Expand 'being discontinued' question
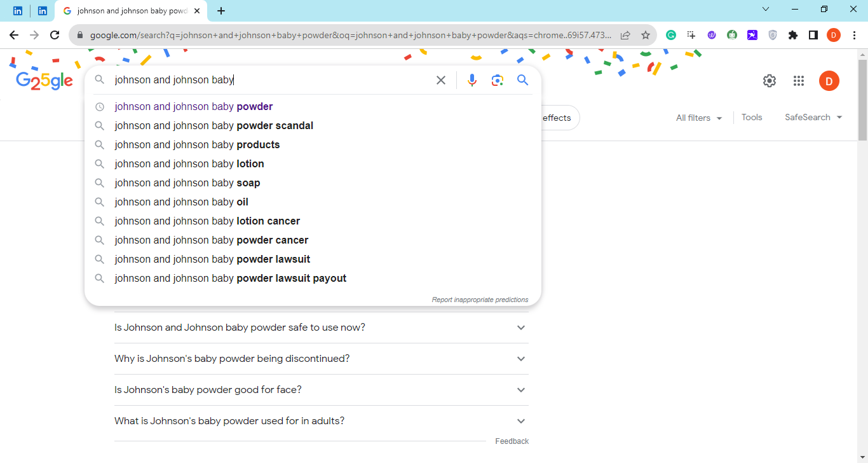 click(322, 359)
